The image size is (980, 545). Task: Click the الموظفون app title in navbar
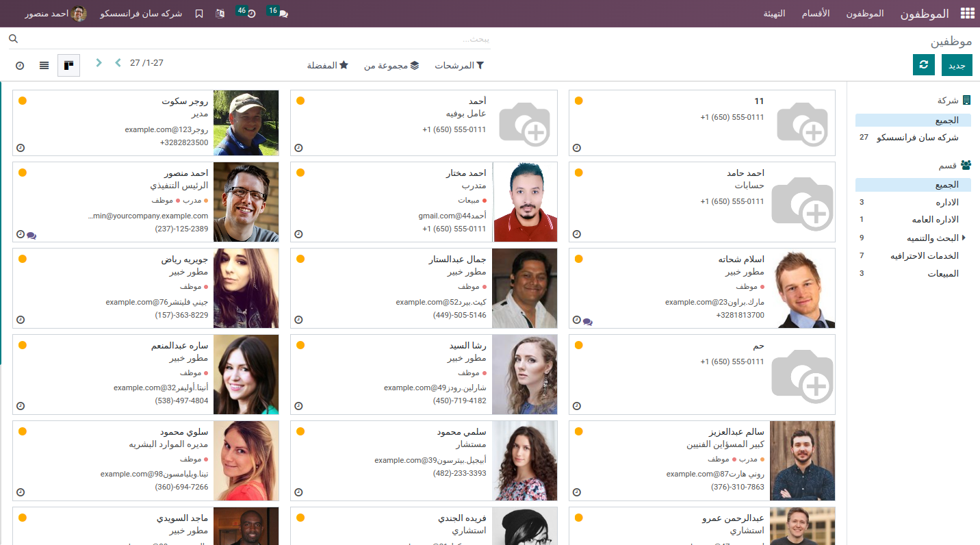point(925,14)
